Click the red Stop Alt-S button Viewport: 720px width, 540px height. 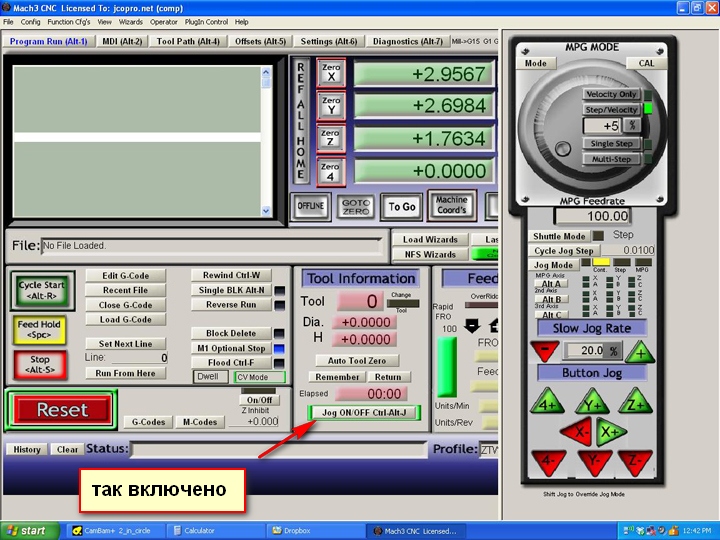pyautogui.click(x=40, y=365)
